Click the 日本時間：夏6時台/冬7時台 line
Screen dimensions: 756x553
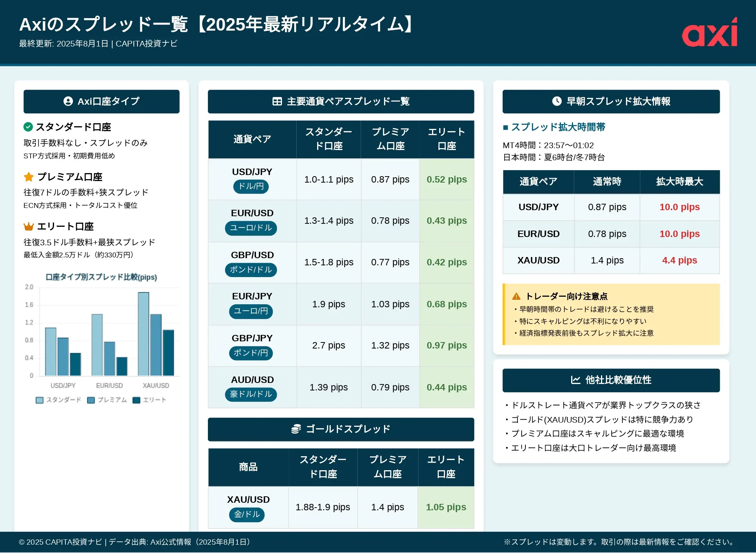point(554,157)
